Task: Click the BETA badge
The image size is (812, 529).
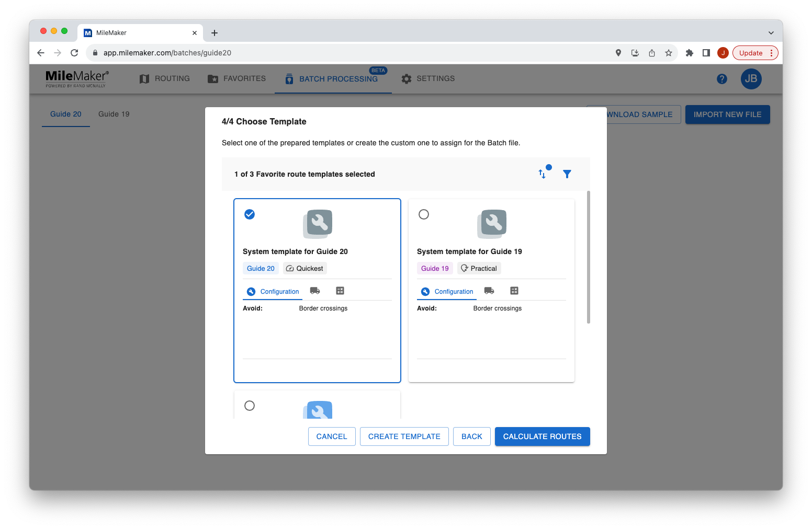Action: click(x=378, y=71)
